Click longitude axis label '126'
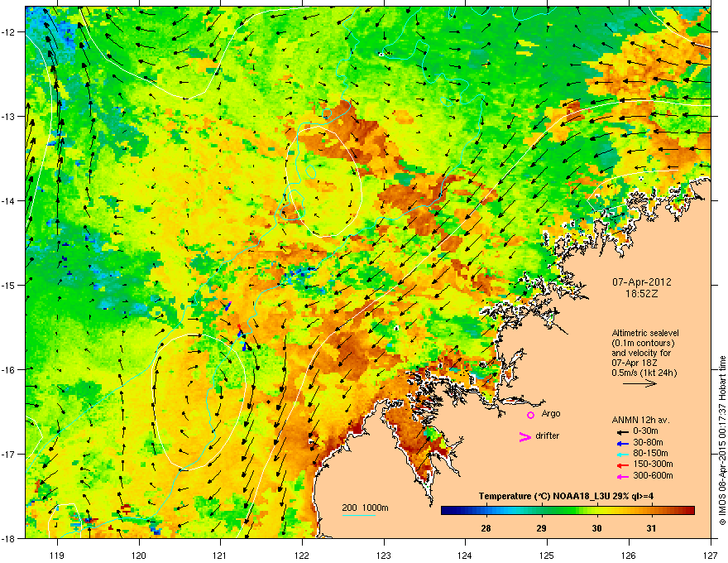This screenshot has width=728, height=563. [x=629, y=555]
